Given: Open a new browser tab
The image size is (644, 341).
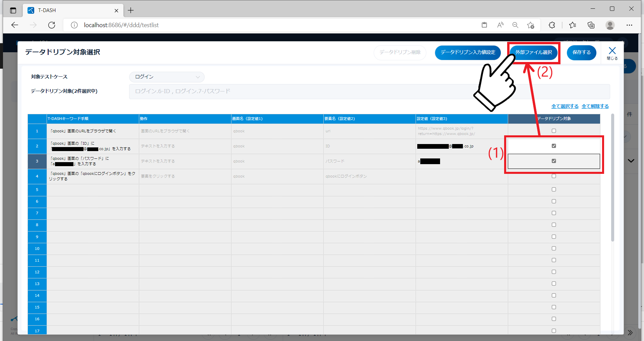Looking at the screenshot, I should tap(131, 10).
